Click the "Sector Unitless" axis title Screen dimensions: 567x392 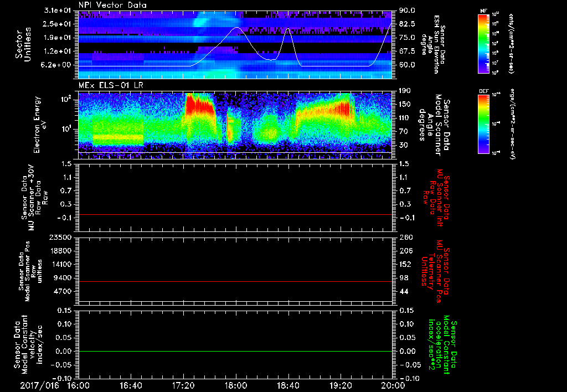[23, 44]
